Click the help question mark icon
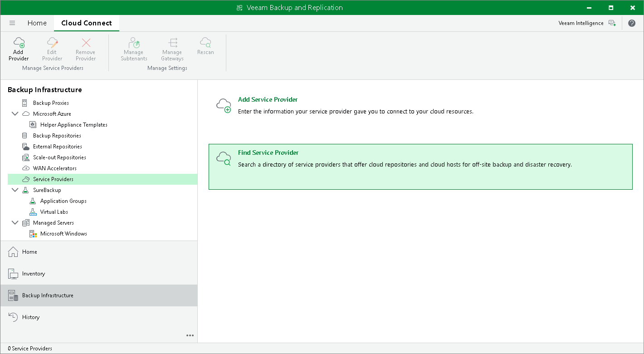The height and width of the screenshot is (354, 644). 632,23
